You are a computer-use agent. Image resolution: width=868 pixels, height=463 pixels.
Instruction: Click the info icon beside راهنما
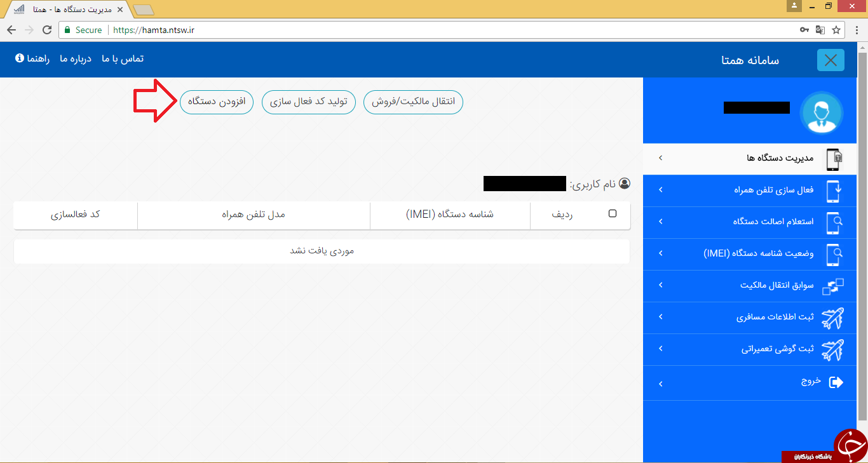coord(20,58)
